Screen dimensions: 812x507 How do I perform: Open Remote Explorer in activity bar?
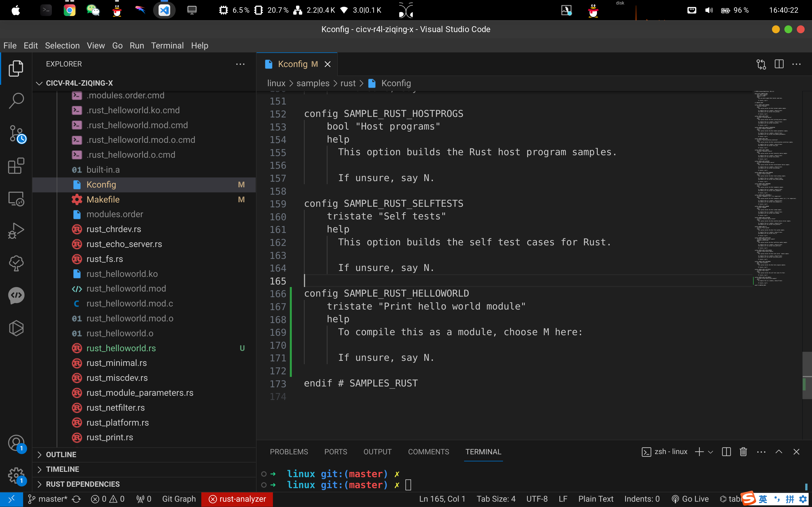[x=16, y=199]
